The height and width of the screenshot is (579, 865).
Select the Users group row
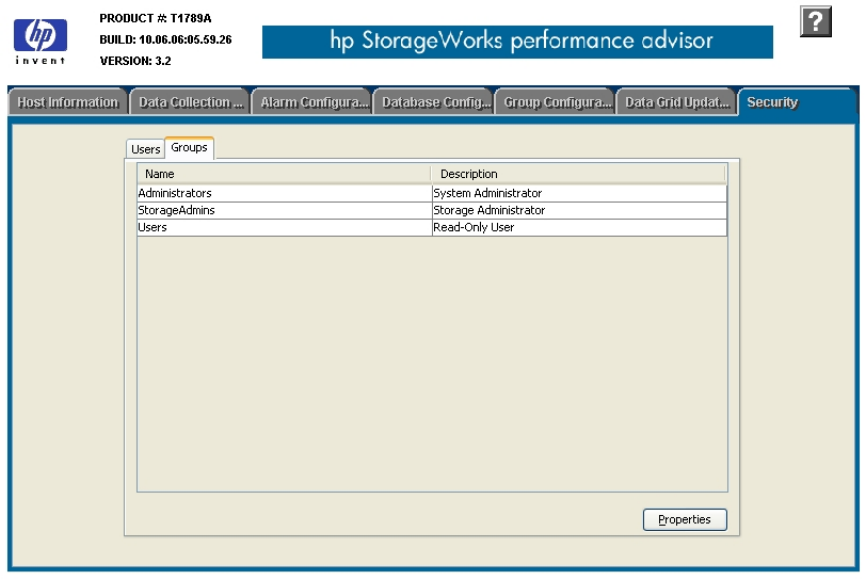[x=283, y=227]
